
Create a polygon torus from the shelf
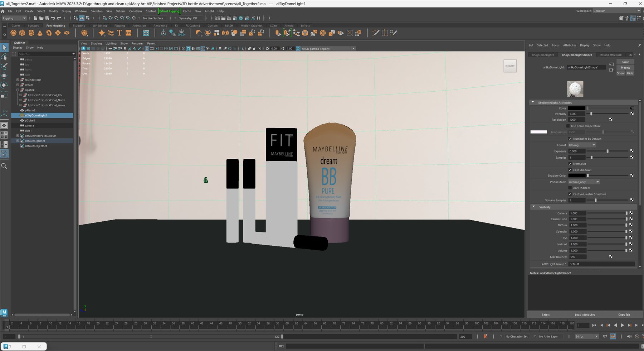pyautogui.click(x=49, y=33)
